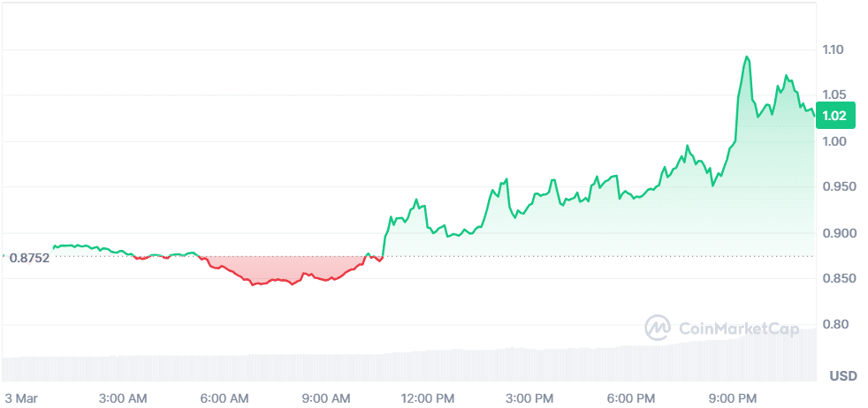
Task: Click the green 1.02 current price badge
Action: 835,116
